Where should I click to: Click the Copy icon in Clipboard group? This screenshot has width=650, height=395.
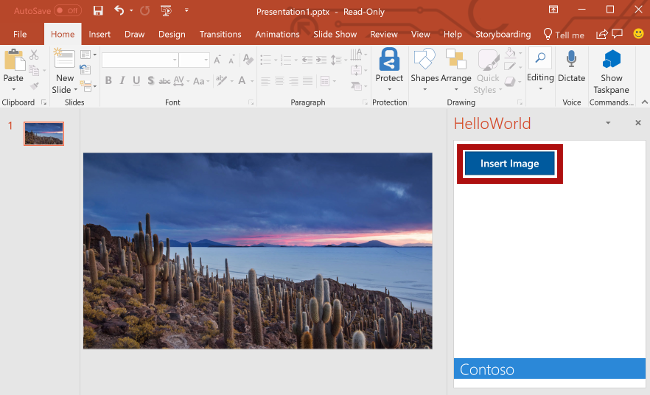pyautogui.click(x=34, y=70)
